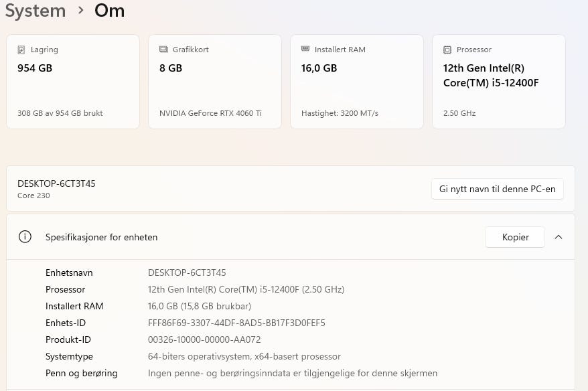This screenshot has width=588, height=391.
Task: Click the Enhetsnavn value in specifications
Action: click(187, 272)
